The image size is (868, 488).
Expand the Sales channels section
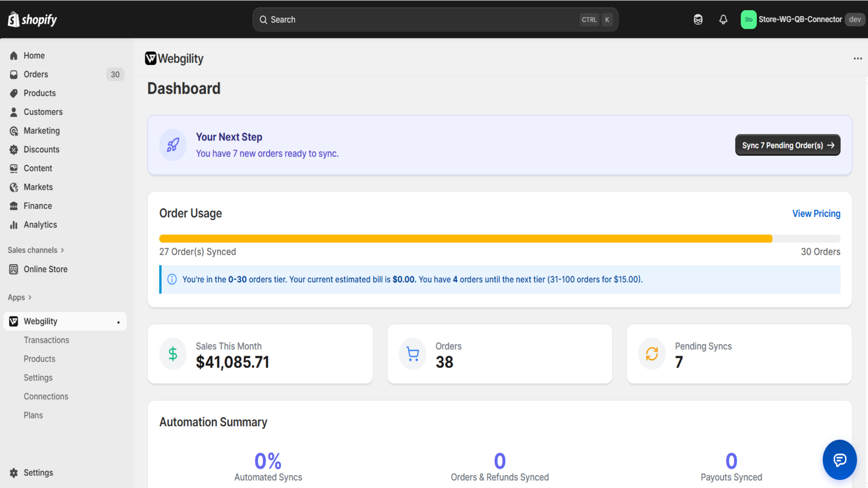(x=36, y=250)
